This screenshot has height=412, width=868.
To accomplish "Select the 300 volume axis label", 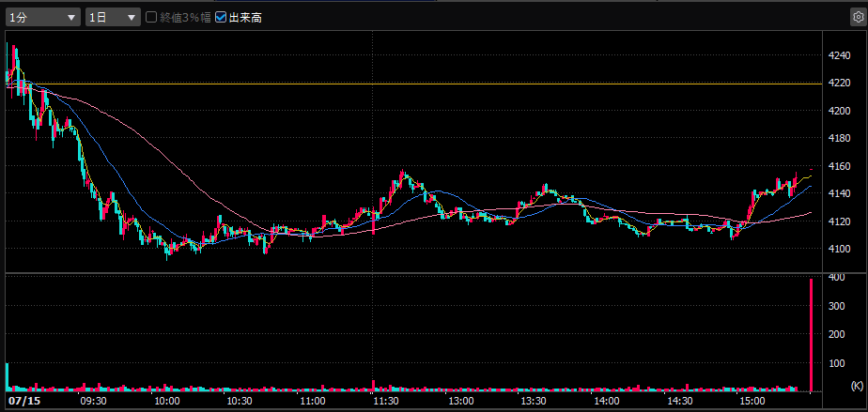I will point(836,306).
